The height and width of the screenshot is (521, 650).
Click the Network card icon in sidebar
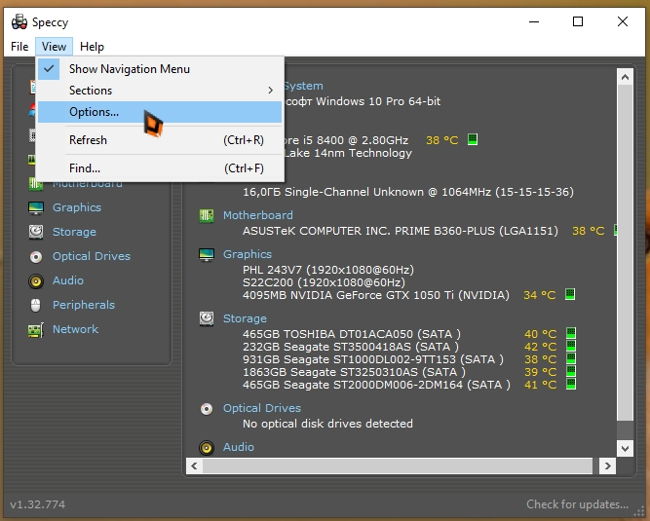[x=36, y=330]
